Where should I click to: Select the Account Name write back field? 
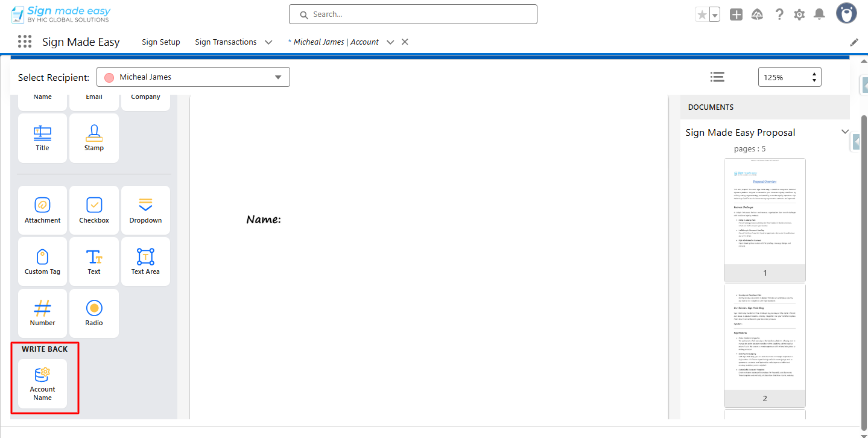pos(43,384)
